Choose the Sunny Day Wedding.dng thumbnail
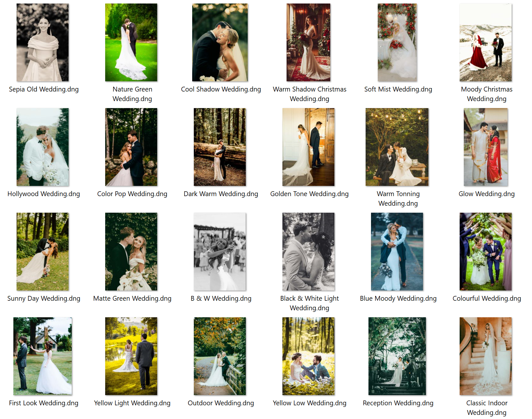Image resolution: width=532 pixels, height=419 pixels. click(x=42, y=252)
